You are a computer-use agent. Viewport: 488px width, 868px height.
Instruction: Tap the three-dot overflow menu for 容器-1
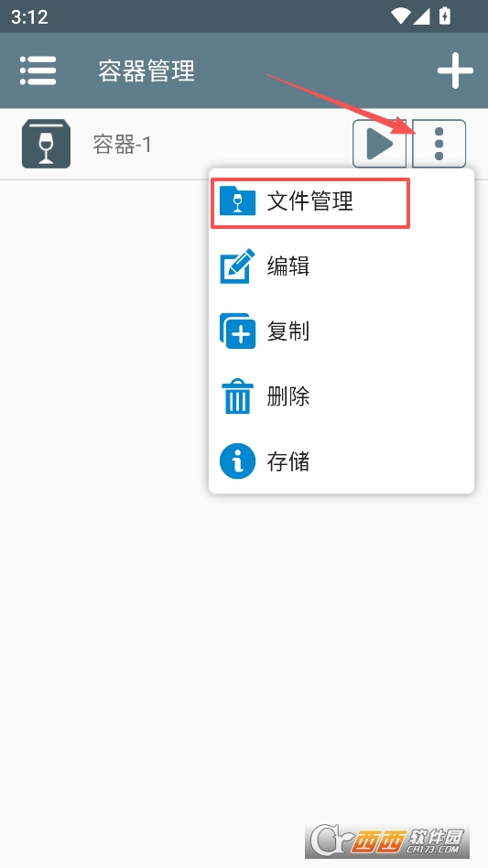click(439, 144)
